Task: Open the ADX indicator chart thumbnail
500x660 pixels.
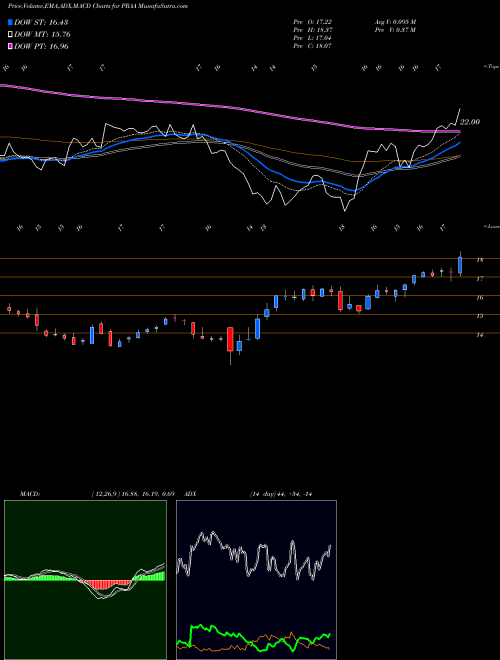Action: [256, 580]
